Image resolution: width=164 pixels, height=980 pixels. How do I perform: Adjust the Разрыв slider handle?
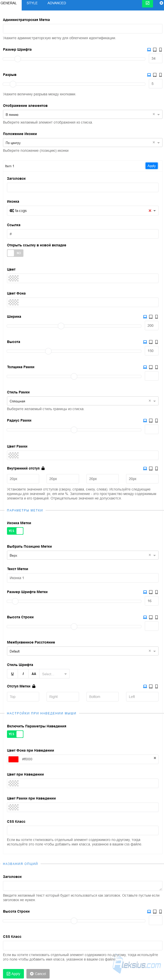click(x=13, y=84)
